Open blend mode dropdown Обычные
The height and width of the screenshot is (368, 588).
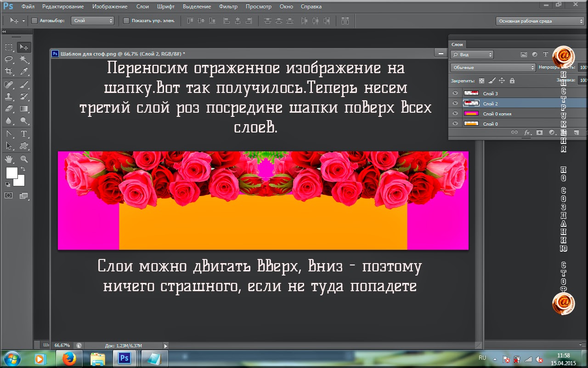coord(493,68)
